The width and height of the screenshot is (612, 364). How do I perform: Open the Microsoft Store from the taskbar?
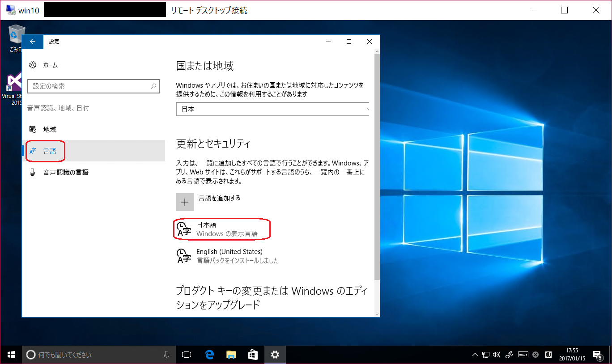click(x=253, y=354)
